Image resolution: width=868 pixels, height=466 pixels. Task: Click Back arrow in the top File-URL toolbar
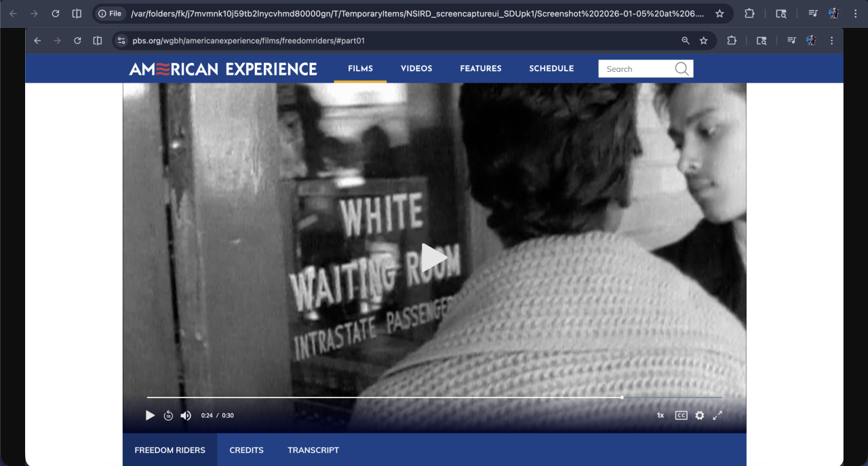click(13, 14)
